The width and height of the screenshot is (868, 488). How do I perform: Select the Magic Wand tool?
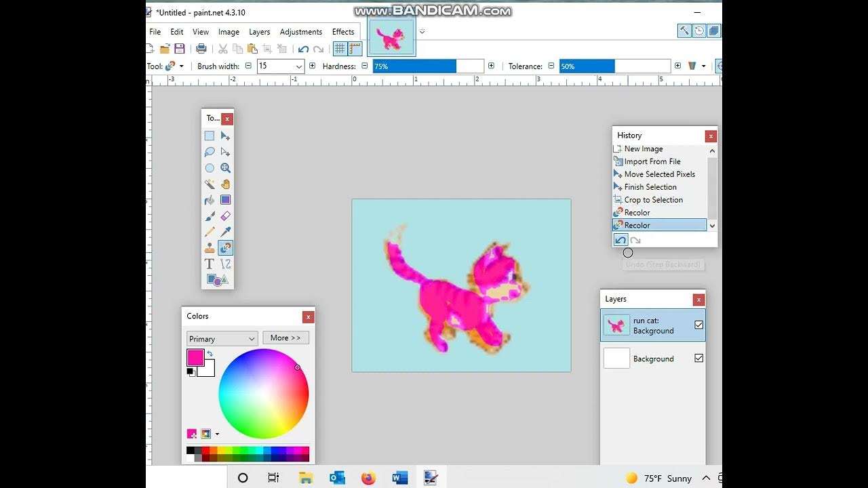point(210,184)
